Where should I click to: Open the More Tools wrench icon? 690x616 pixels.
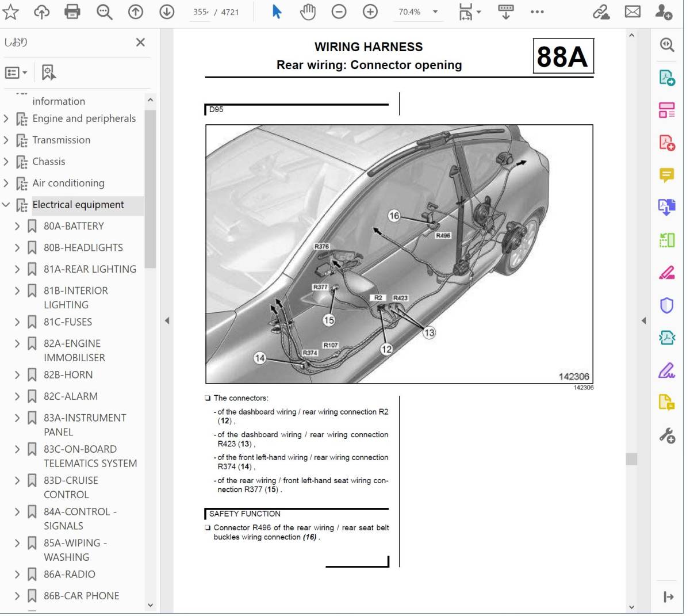tap(666, 435)
